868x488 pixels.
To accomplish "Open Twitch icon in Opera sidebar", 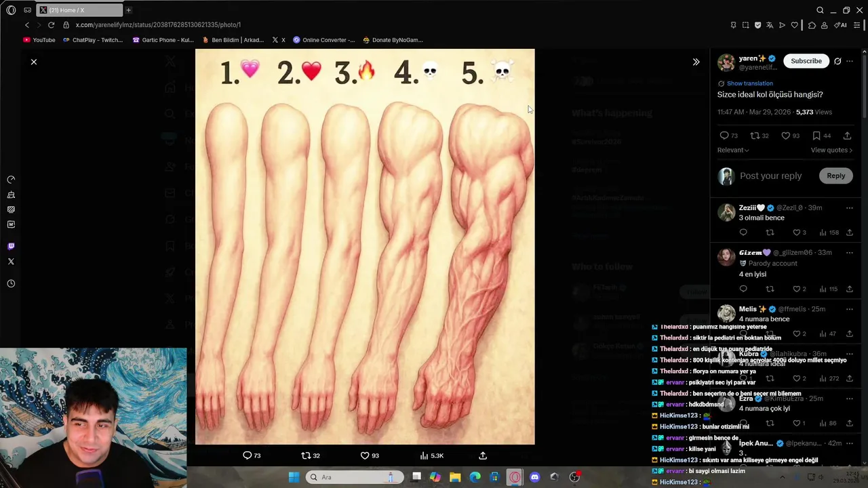I will [11, 247].
